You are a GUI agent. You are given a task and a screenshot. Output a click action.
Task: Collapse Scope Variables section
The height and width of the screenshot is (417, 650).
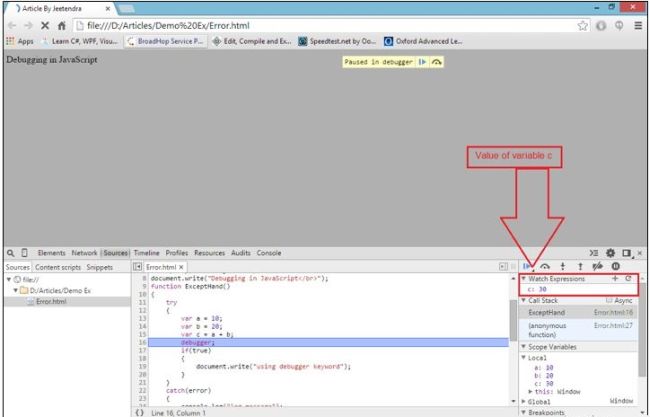(x=523, y=347)
